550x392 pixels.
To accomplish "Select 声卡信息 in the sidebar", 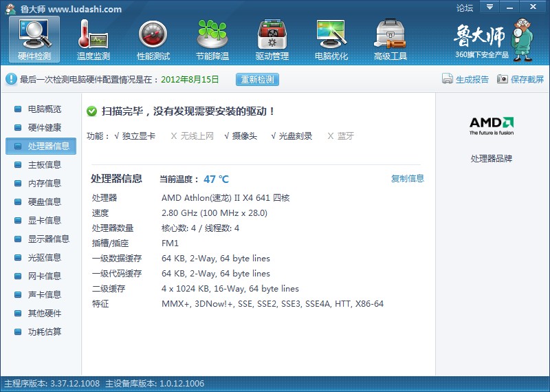I will tap(41, 295).
